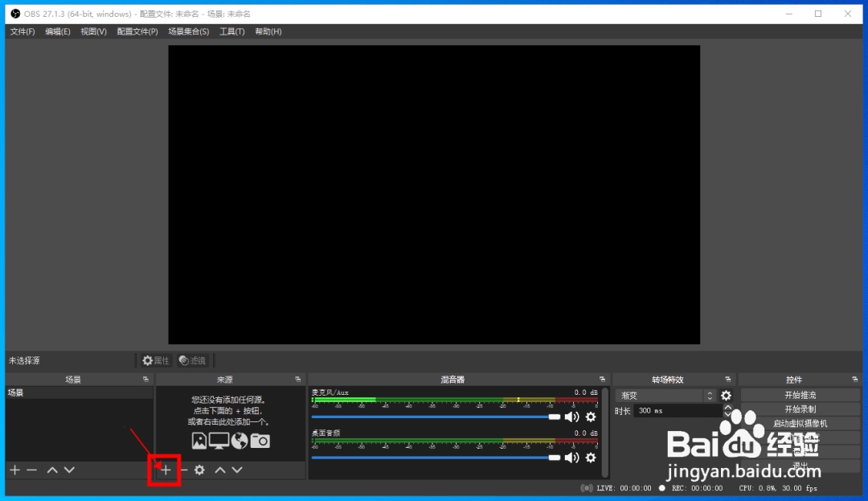Float the 场景 dock panel

point(145,380)
